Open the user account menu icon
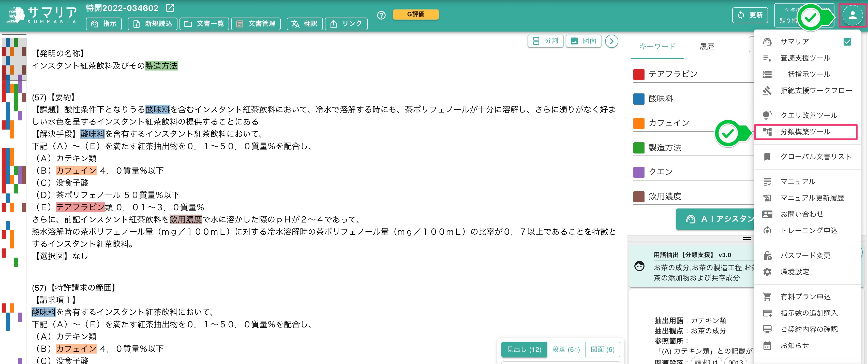 coord(852,15)
